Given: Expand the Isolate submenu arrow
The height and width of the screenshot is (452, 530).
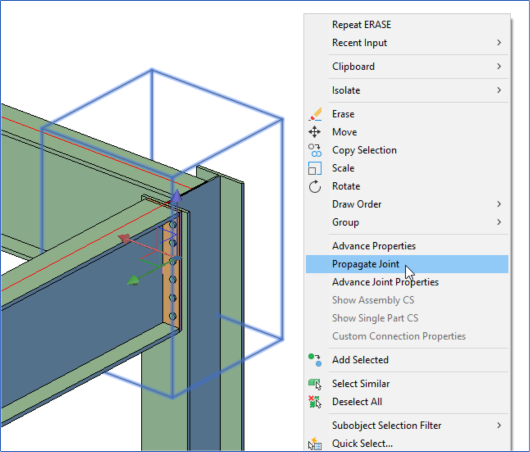Looking at the screenshot, I should point(499,90).
